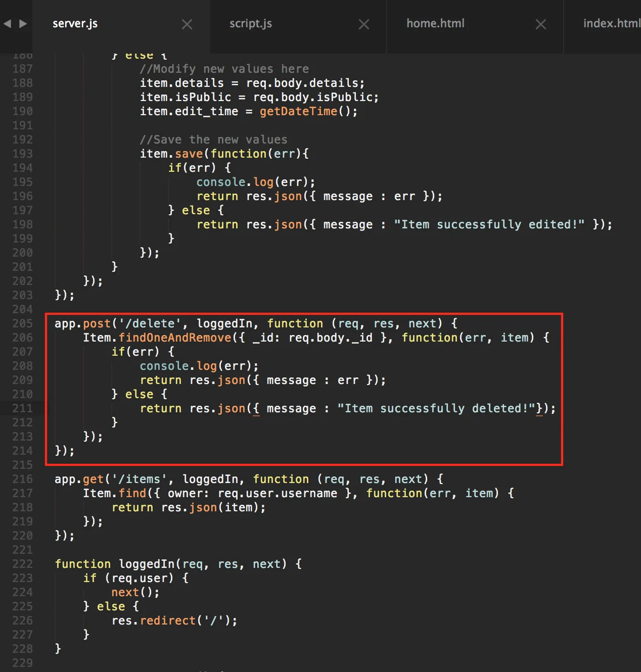Click line number 205 in the gutter
This screenshot has height=672, width=641.
tap(22, 323)
